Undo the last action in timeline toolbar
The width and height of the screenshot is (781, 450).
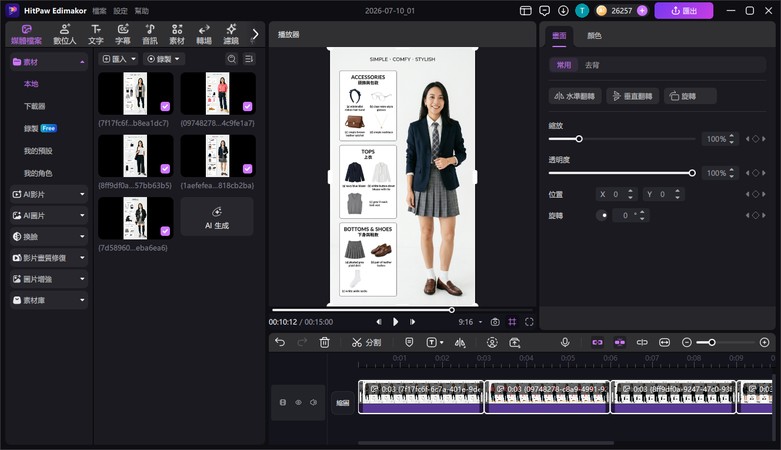tap(280, 342)
